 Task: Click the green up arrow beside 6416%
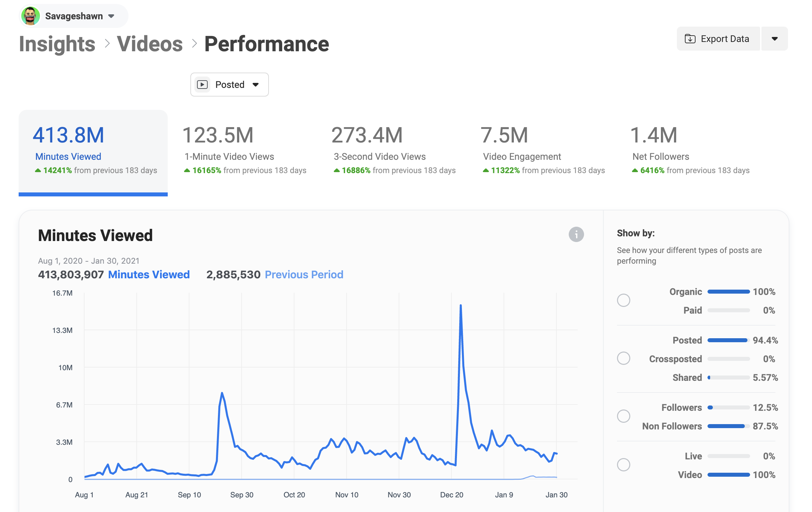point(635,171)
